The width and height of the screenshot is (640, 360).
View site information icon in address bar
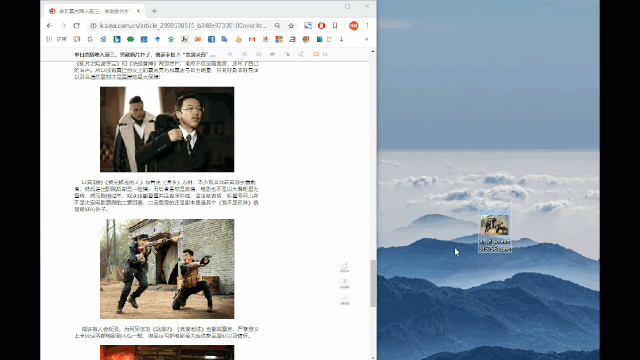point(93,26)
